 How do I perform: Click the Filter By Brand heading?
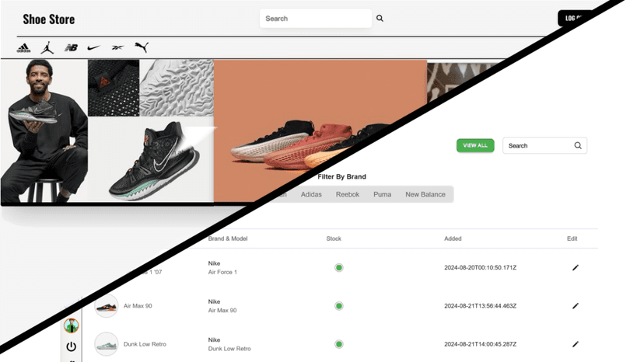341,176
